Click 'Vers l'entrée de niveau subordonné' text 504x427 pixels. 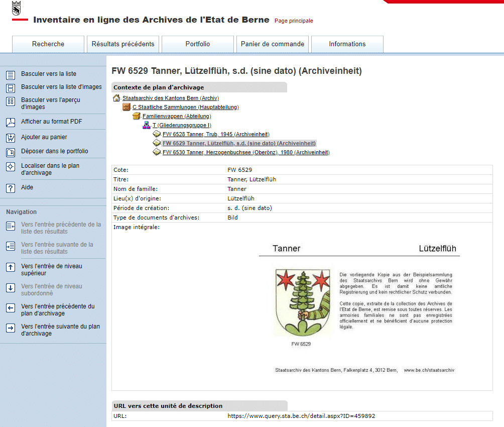[x=51, y=289]
